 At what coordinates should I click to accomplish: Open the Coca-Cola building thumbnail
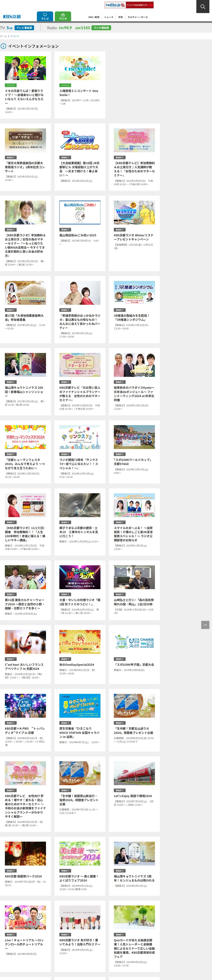tap(135, 773)
